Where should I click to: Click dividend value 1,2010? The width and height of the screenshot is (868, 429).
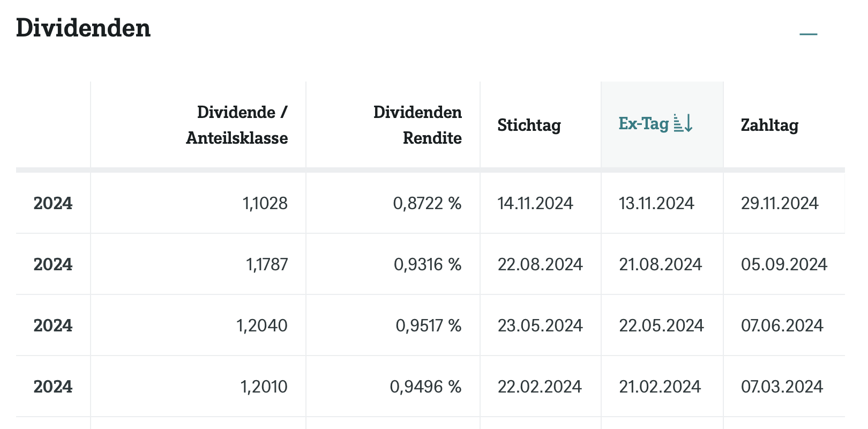point(264,387)
